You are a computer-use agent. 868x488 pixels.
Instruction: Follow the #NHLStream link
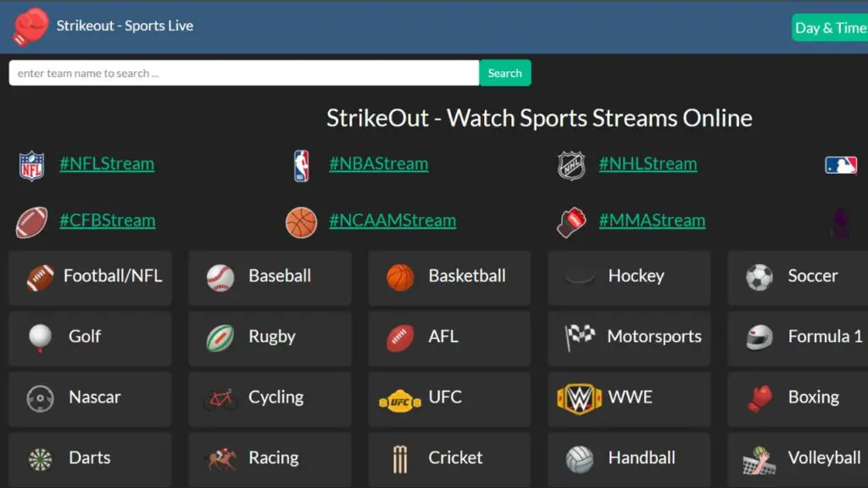pos(648,164)
